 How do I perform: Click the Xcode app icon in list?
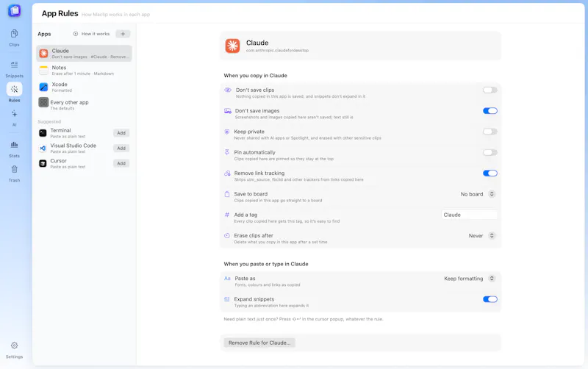point(43,87)
